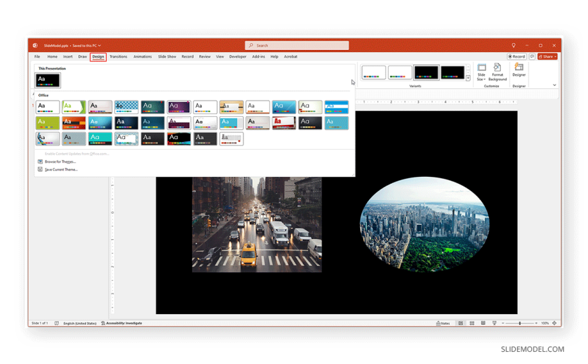Choose the blue checkered pattern theme
588x364 pixels.
click(126, 107)
